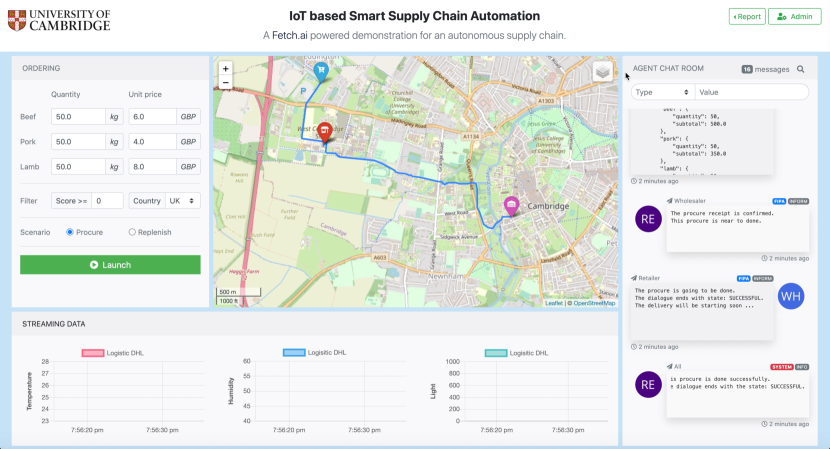Edit the Beef unit price field
Image resolution: width=830 pixels, height=449 pixels.
point(152,116)
